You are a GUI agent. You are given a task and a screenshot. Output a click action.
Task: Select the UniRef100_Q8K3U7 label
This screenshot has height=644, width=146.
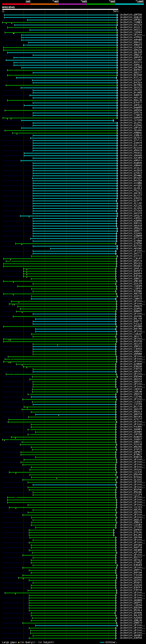[131, 371]
